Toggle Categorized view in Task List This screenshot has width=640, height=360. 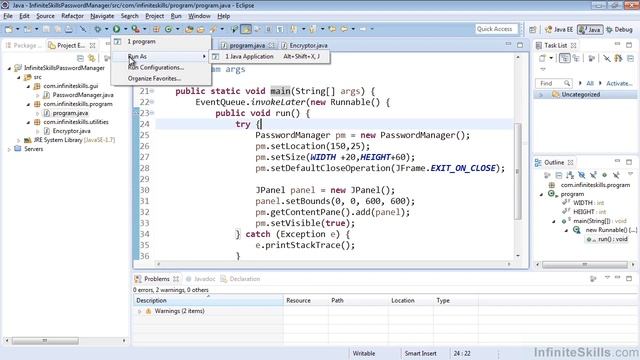tap(564, 58)
